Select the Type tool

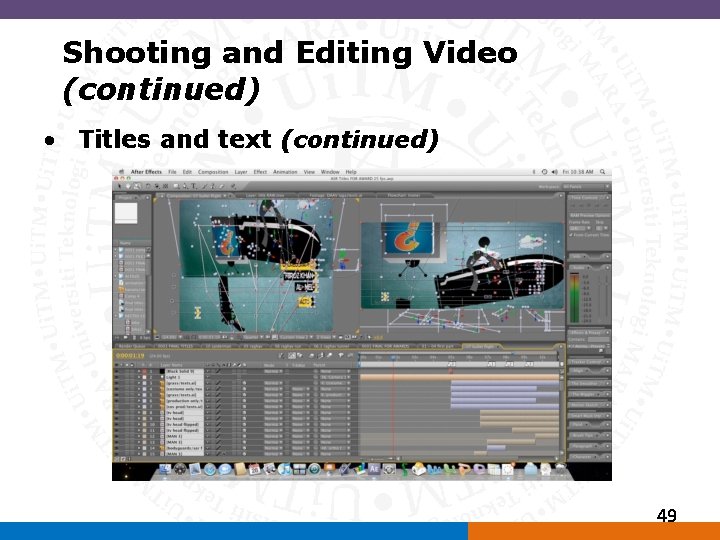[194, 186]
